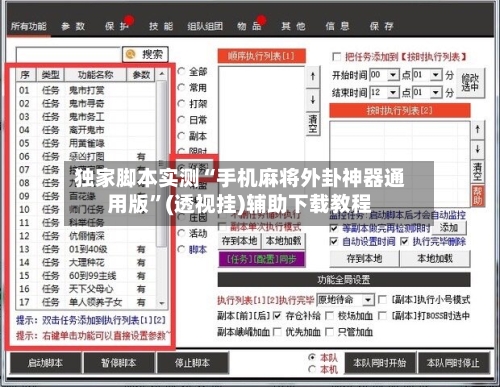
Task: Switch to the 技能 tab
Action: [x=161, y=26]
